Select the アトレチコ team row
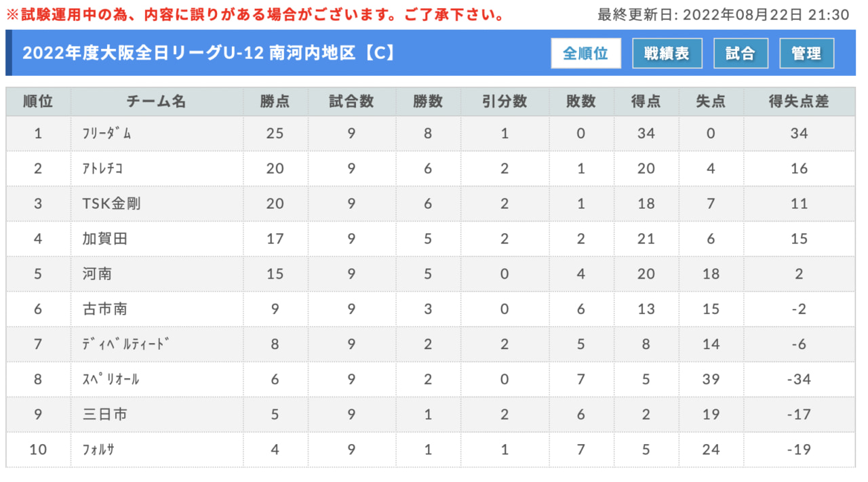868x482 pixels. coord(431,168)
